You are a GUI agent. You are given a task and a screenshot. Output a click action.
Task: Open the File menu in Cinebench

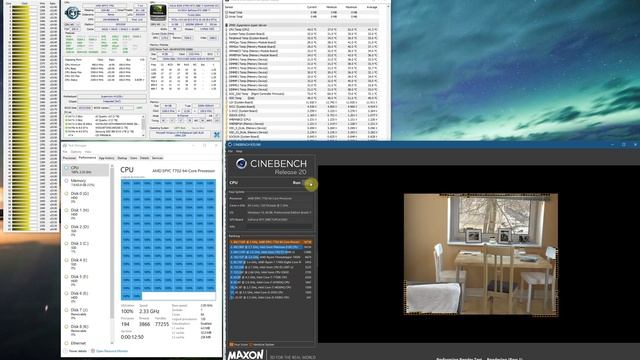231,151
